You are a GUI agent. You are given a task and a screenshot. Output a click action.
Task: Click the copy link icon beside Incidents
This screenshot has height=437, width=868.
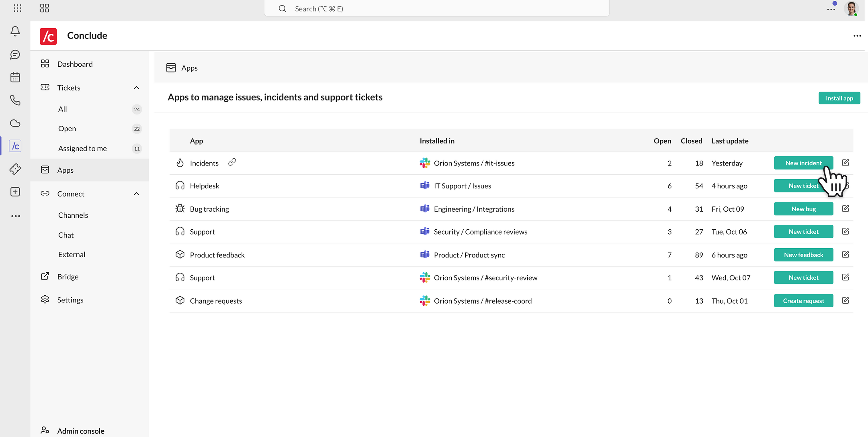(x=232, y=162)
